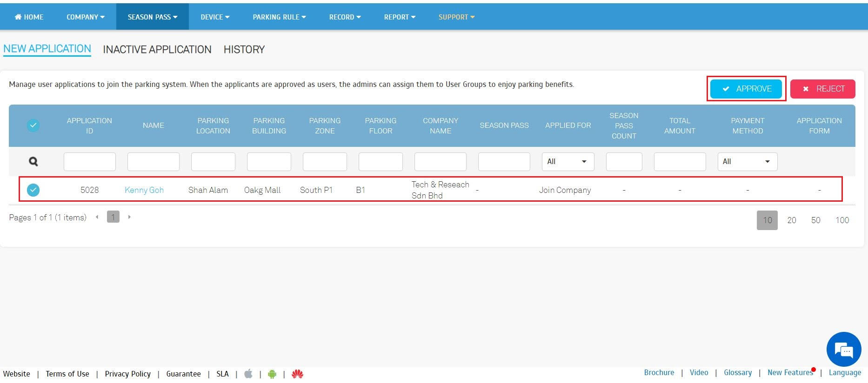Go to next page arrow in pagination
The height and width of the screenshot is (383, 868).
pos(129,217)
